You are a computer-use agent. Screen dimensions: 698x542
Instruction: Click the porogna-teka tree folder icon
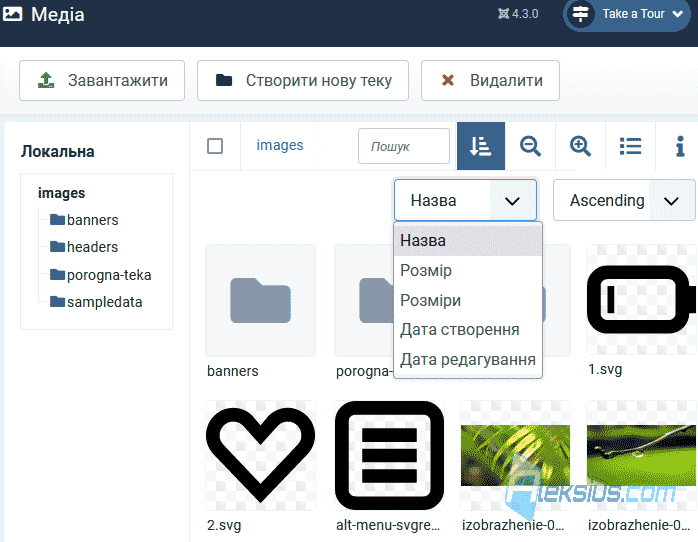(x=57, y=275)
